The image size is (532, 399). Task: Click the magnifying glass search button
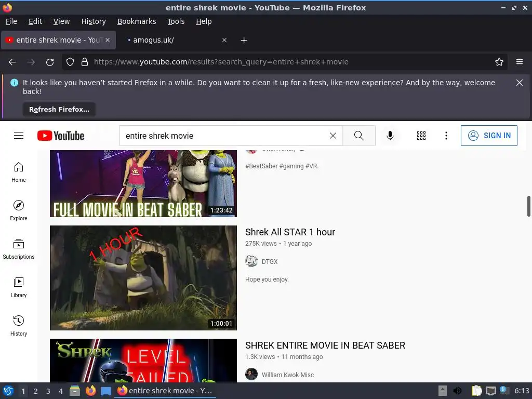click(358, 136)
